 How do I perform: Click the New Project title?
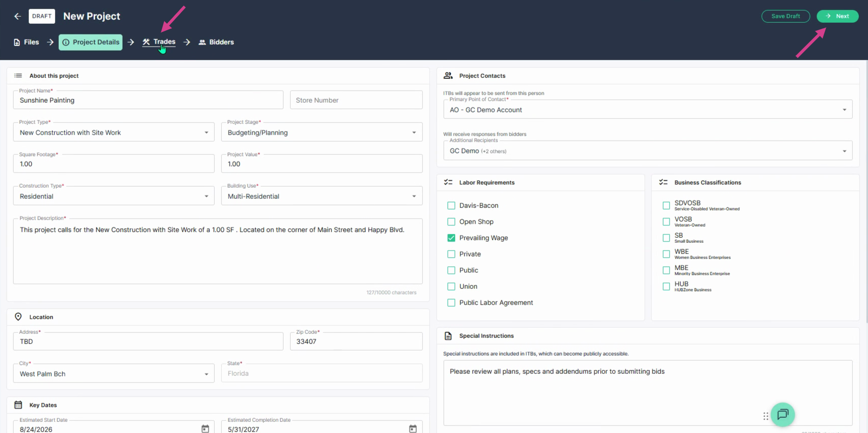pyautogui.click(x=92, y=16)
